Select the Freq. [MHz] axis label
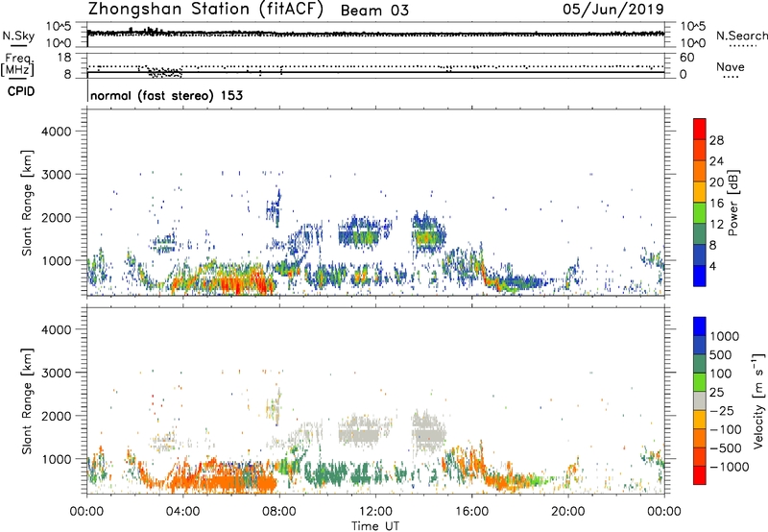 click(x=17, y=65)
